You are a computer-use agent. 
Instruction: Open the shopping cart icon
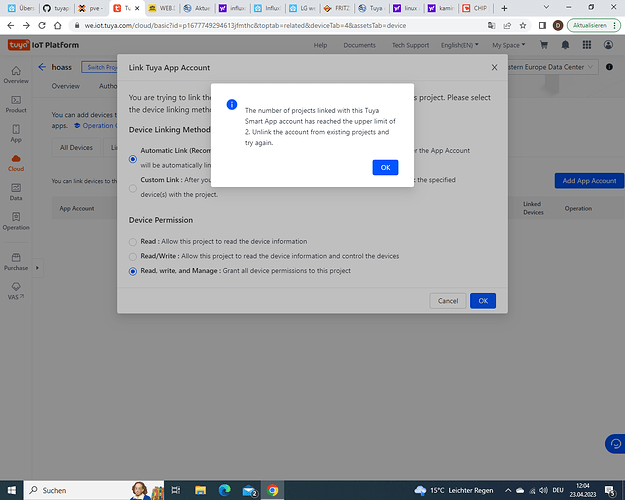click(x=544, y=45)
